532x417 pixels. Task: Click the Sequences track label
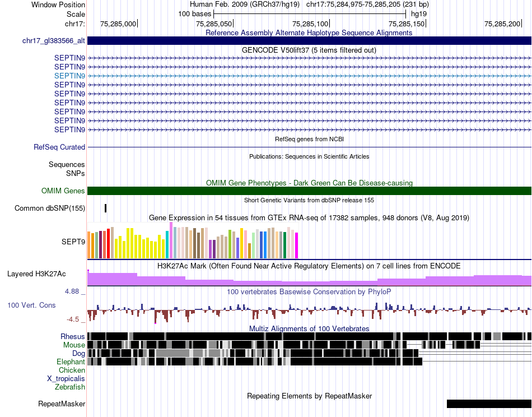[x=67, y=165]
